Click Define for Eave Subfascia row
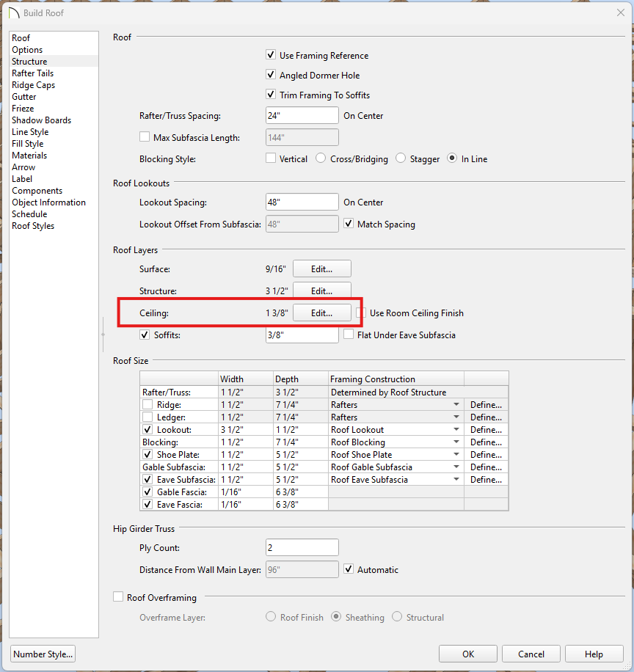This screenshot has width=634, height=672. tap(486, 479)
